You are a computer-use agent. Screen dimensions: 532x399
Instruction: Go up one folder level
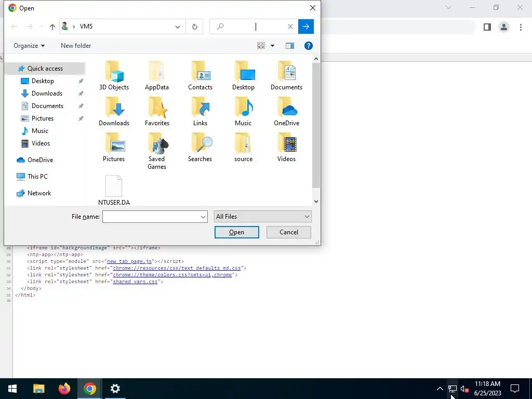(52, 26)
